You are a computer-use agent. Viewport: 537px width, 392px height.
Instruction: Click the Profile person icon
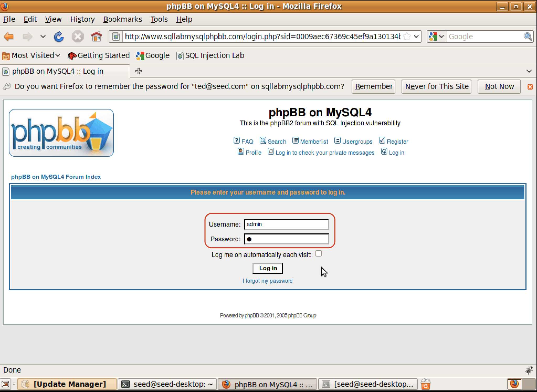241,151
